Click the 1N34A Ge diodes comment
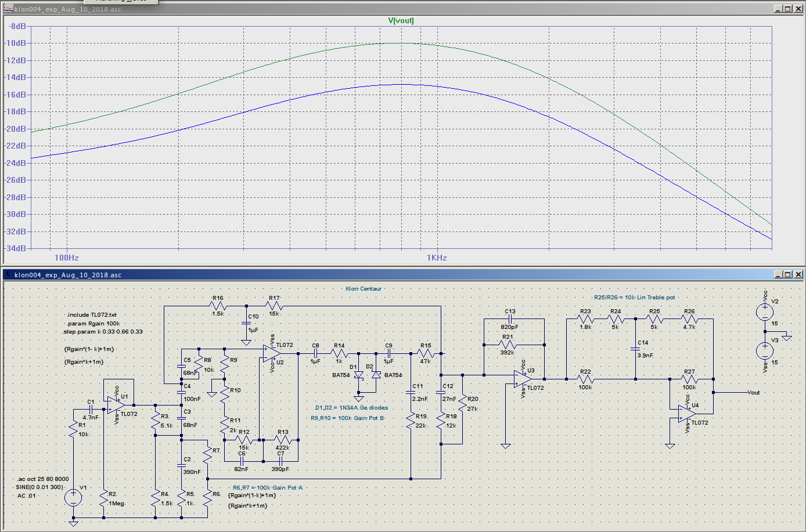This screenshot has width=806, height=532. pyautogui.click(x=352, y=408)
